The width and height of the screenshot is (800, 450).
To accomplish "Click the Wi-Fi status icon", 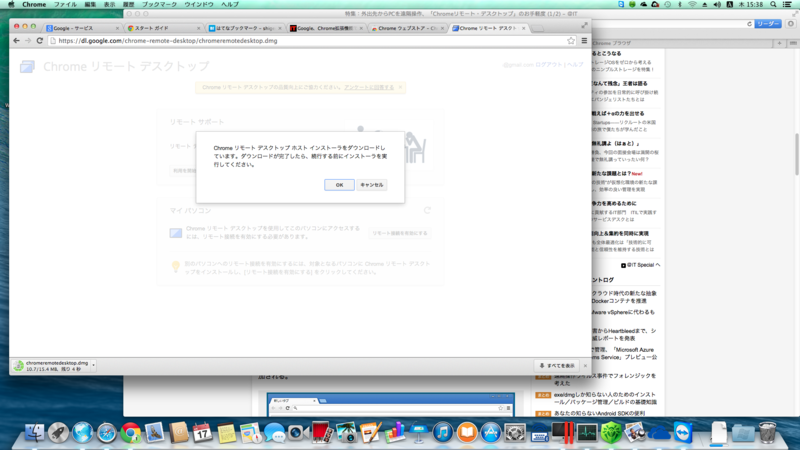I will coord(692,4).
